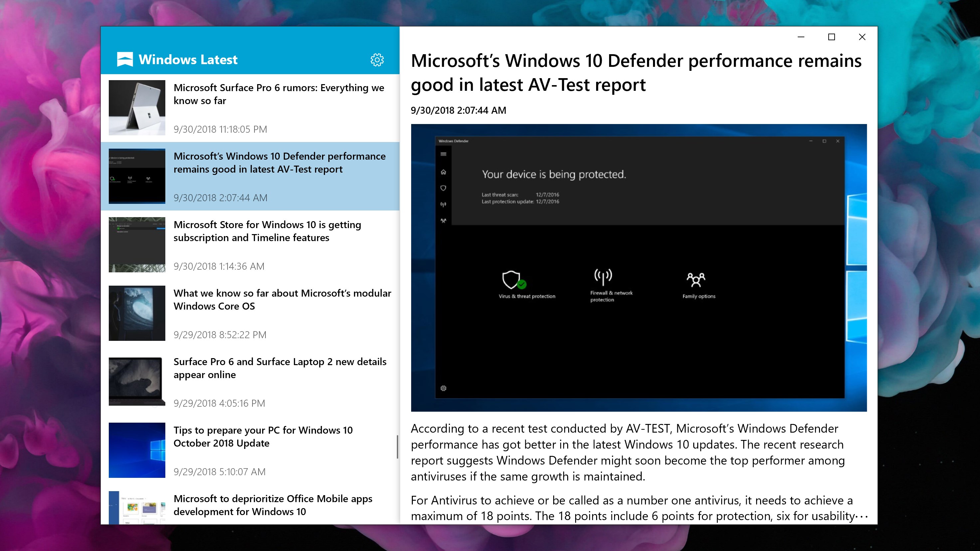Select the Windows 10 Defender performance article
Image resolution: width=980 pixels, height=551 pixels.
coord(279,163)
